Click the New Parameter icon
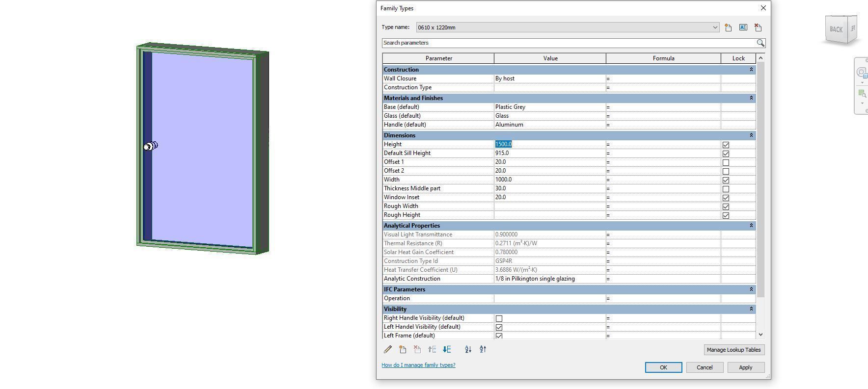The width and height of the screenshot is (868, 389). (403, 349)
